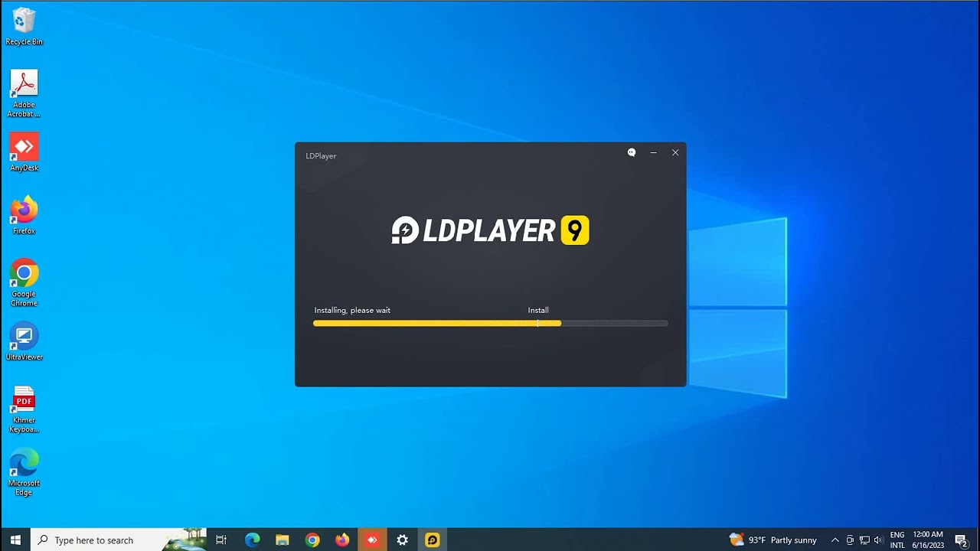980x551 pixels.
Task: Click the yellow installation progress bar
Action: tap(437, 324)
